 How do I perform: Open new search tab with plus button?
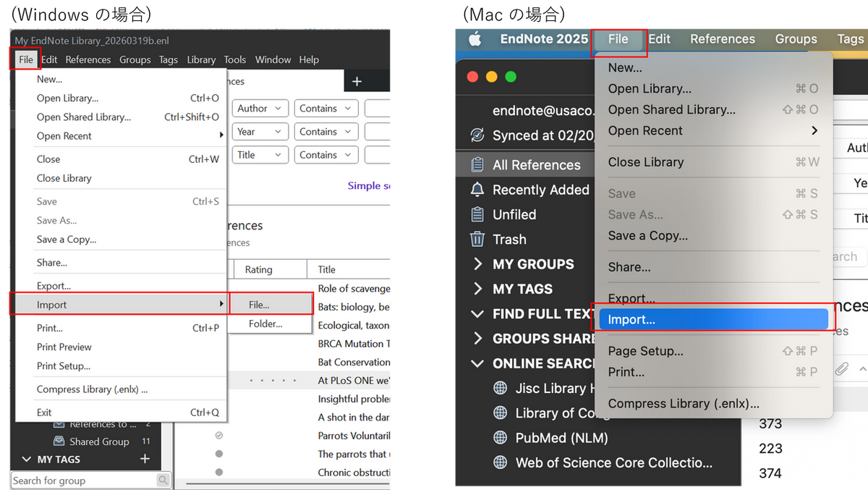(x=357, y=82)
